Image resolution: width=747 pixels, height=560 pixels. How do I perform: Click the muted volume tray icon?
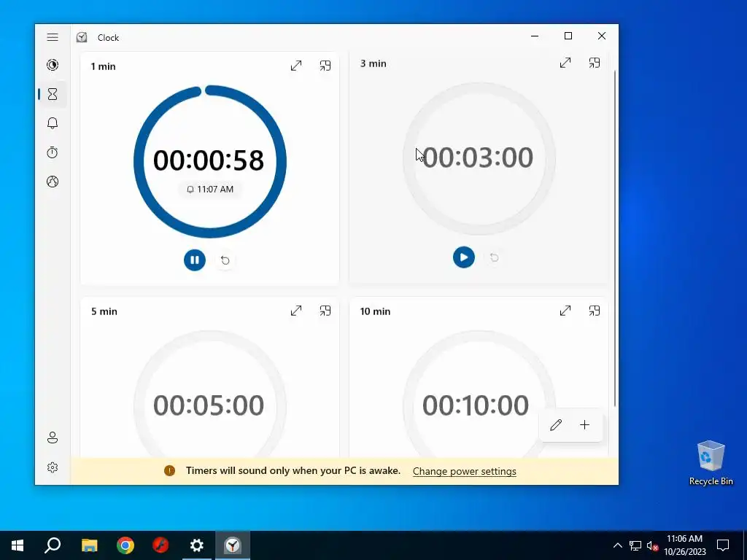652,545
